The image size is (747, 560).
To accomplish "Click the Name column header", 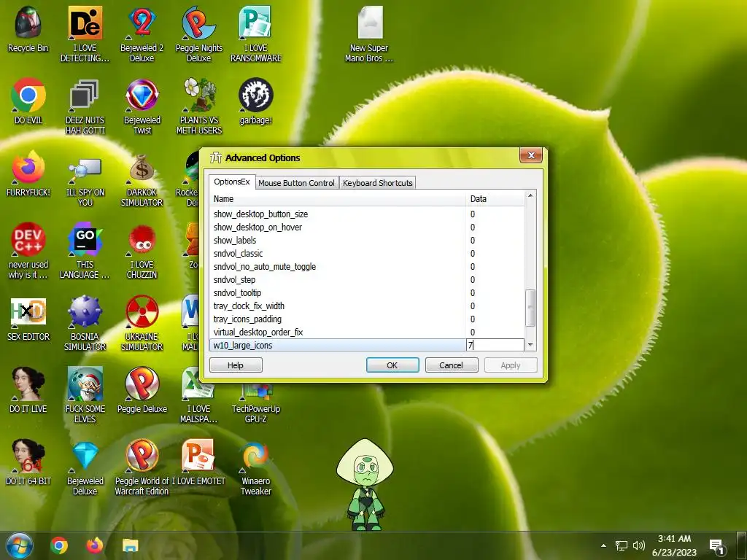I will 337,199.
